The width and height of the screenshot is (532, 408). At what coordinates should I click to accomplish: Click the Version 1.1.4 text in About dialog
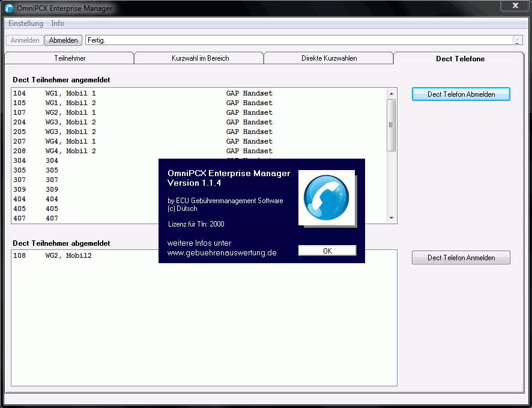(194, 183)
